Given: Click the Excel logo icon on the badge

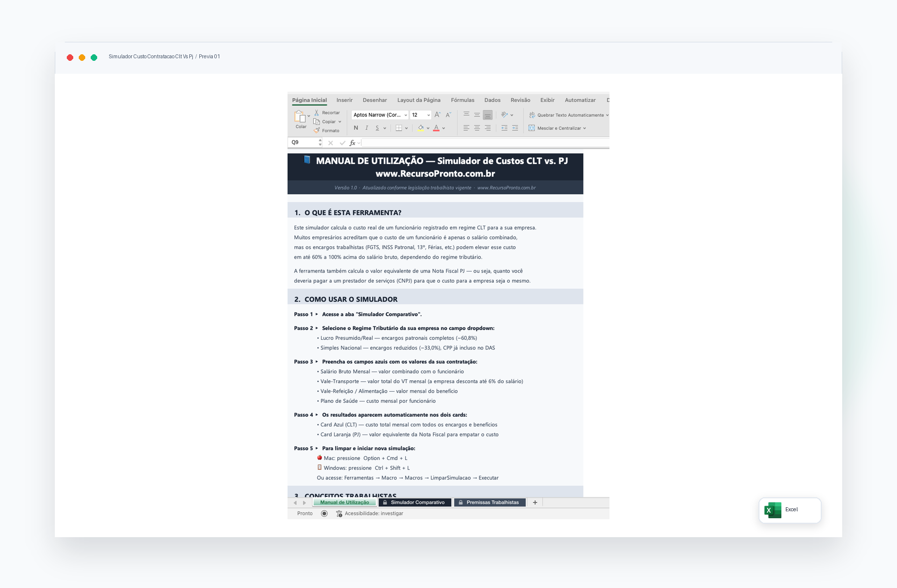Looking at the screenshot, I should click(773, 510).
